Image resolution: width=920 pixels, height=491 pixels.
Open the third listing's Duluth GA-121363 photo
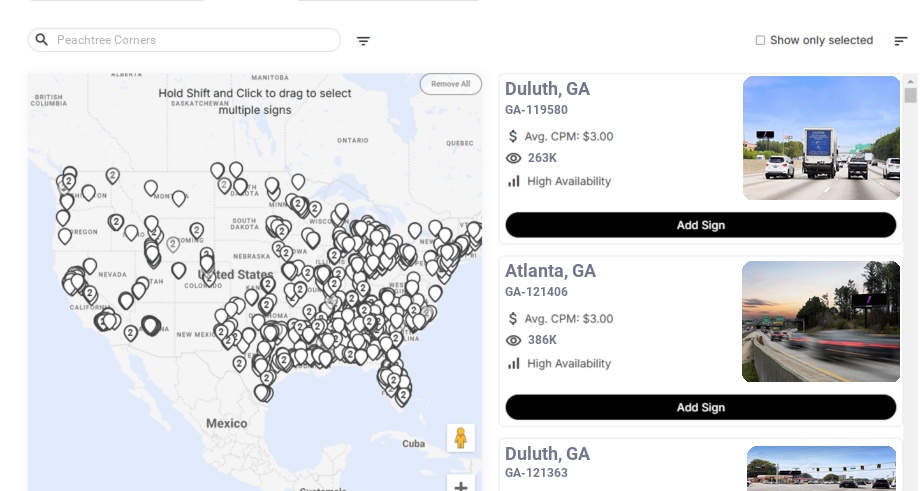pyautogui.click(x=821, y=468)
